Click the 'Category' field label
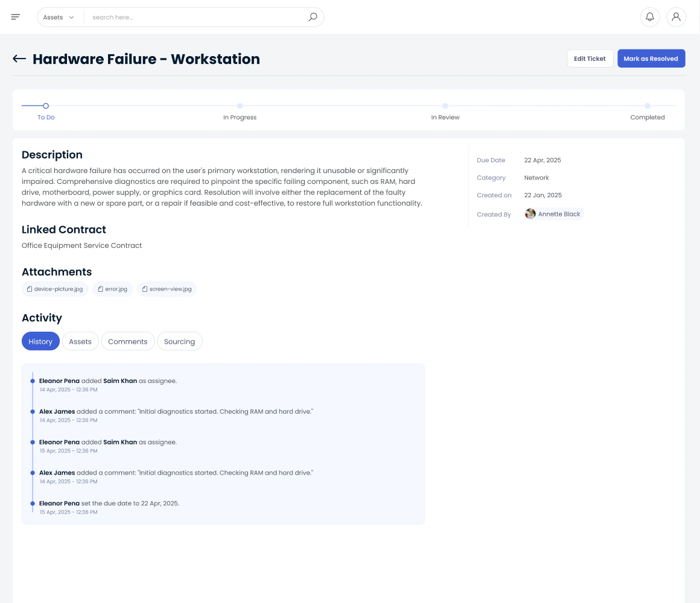Viewport: 700px width, 603px height. (491, 177)
